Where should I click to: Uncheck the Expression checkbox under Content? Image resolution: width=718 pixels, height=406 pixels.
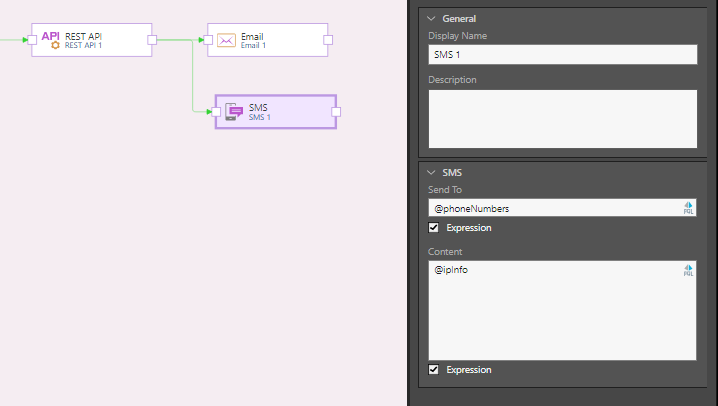pyautogui.click(x=434, y=370)
